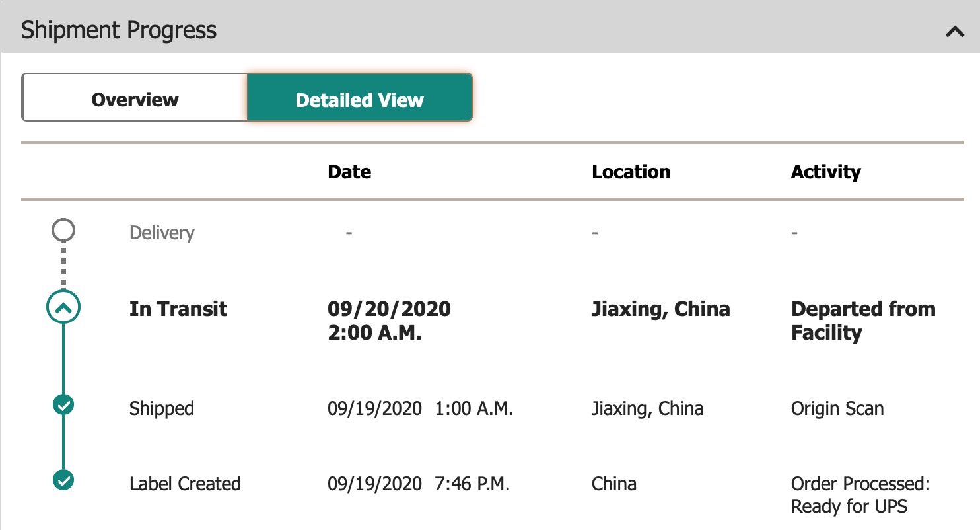Click the Activity column header

826,172
